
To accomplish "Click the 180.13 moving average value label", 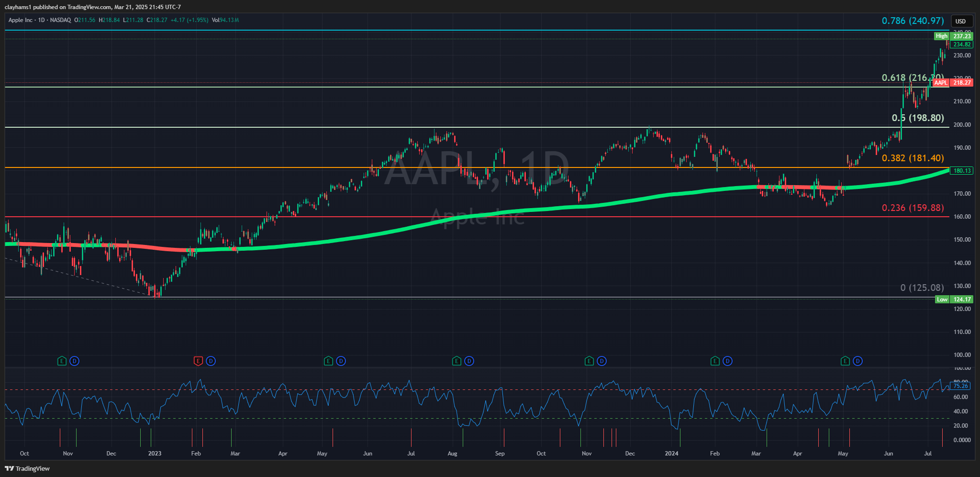I will (961, 171).
